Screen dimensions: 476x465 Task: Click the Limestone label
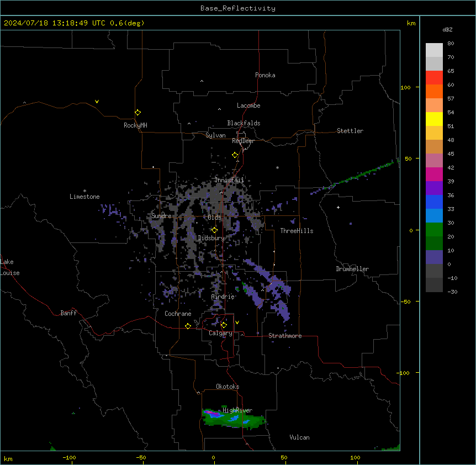coord(84,197)
